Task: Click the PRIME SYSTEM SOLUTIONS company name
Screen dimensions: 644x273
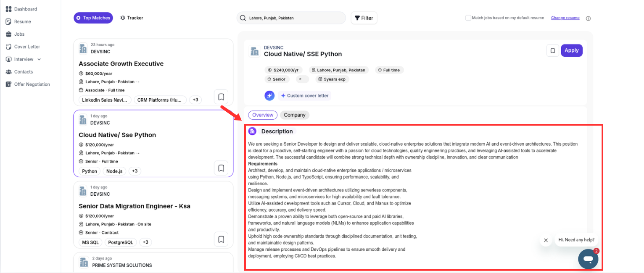Action: click(x=122, y=265)
